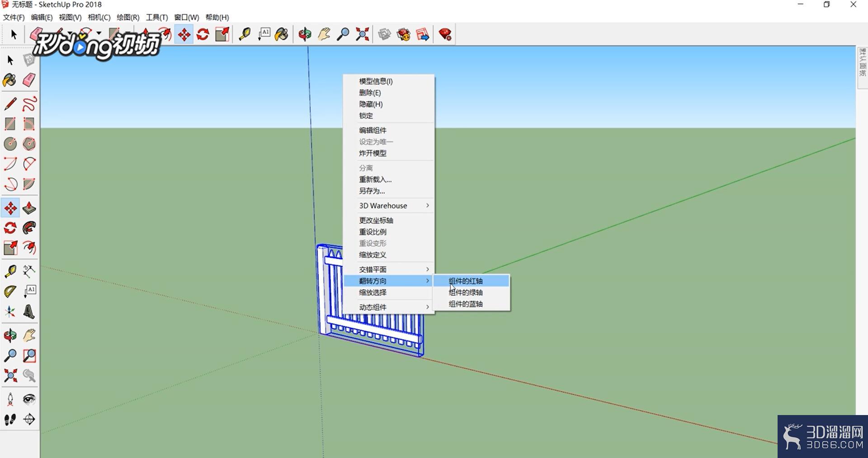868x458 pixels.
Task: Choose the Text label tool in the top toolbar
Action: [x=264, y=34]
